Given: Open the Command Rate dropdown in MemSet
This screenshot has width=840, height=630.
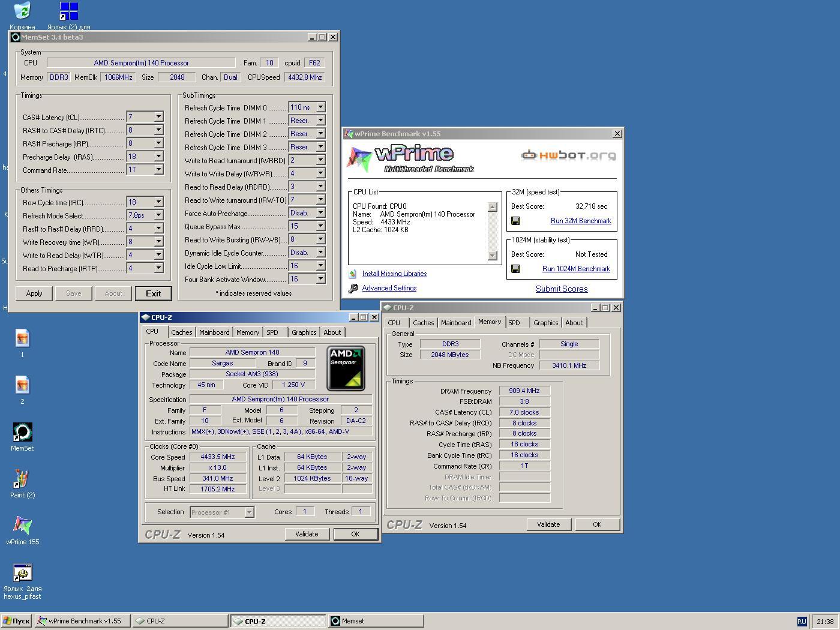Looking at the screenshot, I should tap(158, 170).
